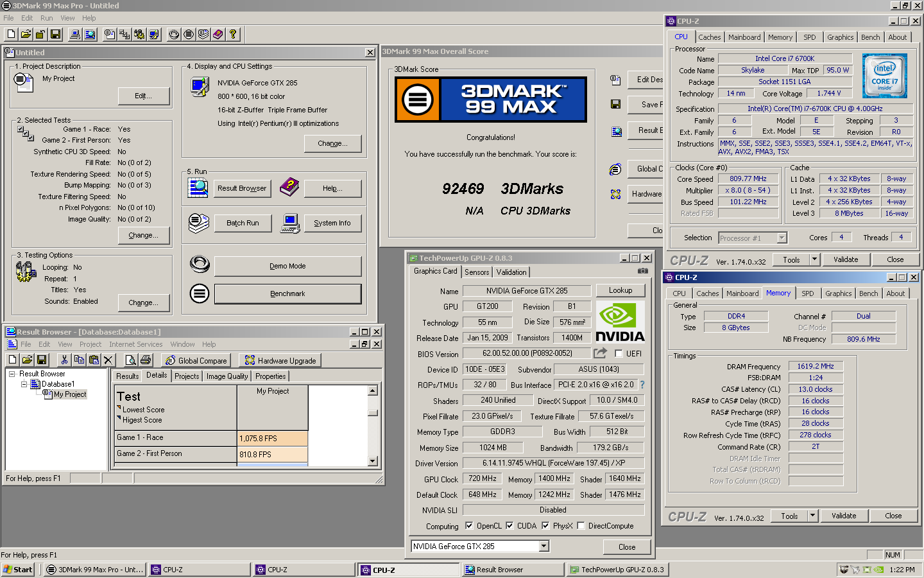Click Copy icon in Result Browser toolbar
924x578 pixels.
tap(79, 360)
